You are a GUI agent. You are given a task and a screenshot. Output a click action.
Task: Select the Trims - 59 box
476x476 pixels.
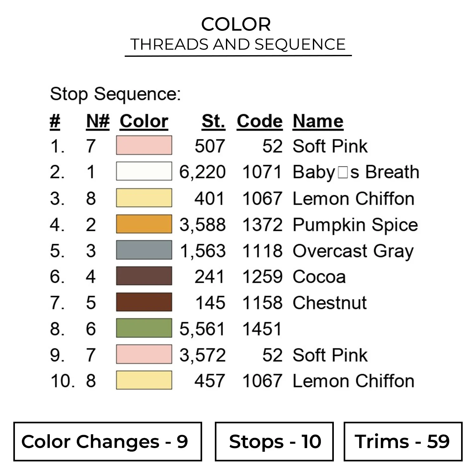pyautogui.click(x=403, y=441)
